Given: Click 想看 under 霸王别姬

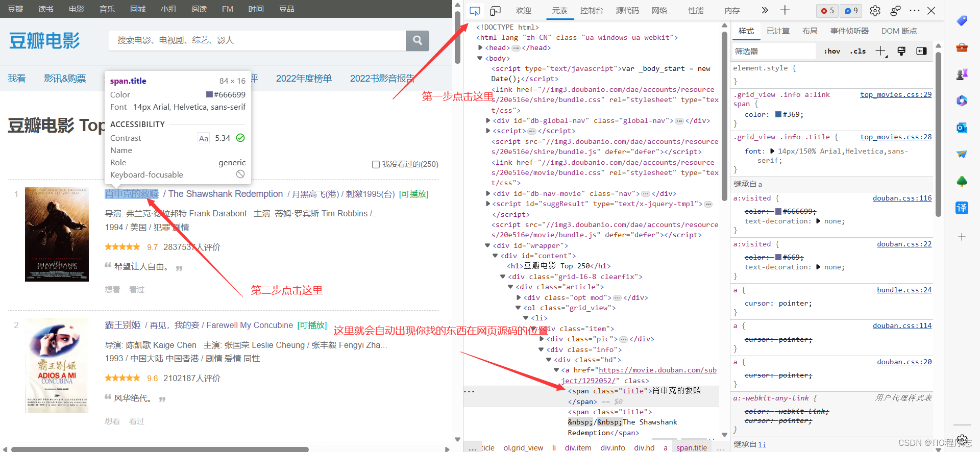Looking at the screenshot, I should (112, 421).
